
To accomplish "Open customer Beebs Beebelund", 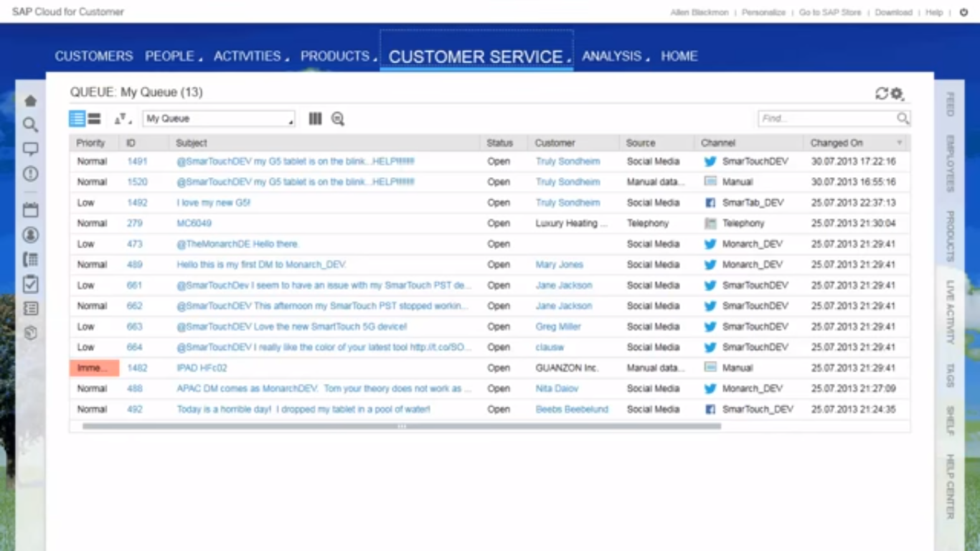I will point(572,410).
